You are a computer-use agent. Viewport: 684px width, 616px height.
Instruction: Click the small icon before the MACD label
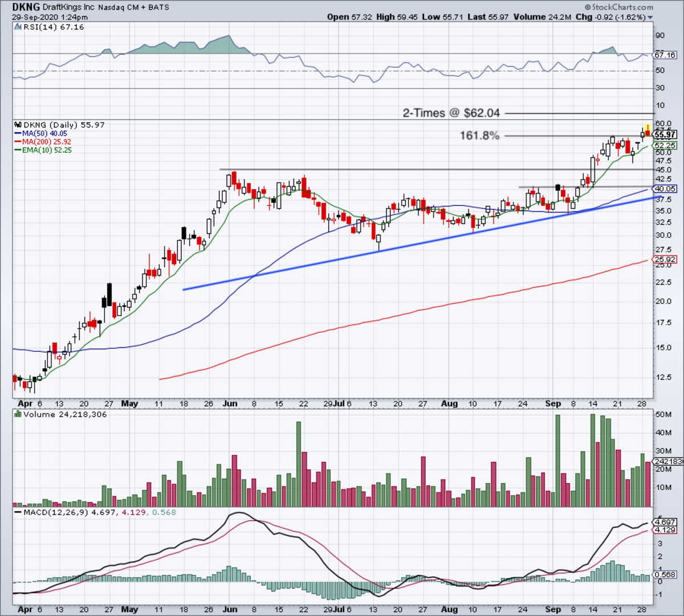click(x=17, y=512)
